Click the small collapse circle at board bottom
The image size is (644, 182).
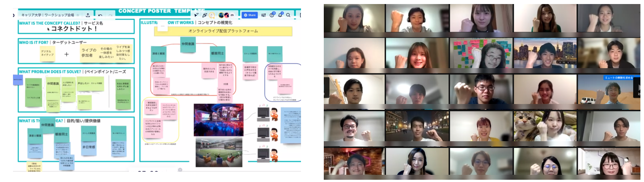click(x=180, y=170)
